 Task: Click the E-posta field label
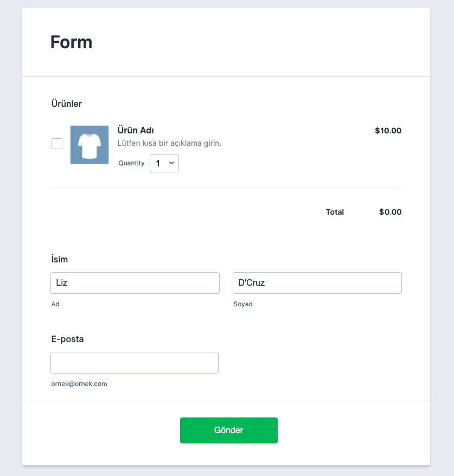(x=67, y=339)
